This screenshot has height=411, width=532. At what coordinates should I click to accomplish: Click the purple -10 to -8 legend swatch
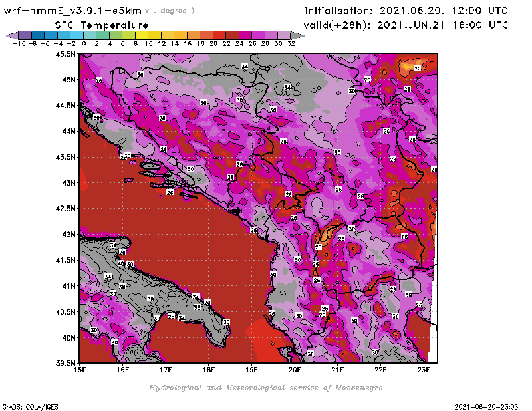coord(25,35)
